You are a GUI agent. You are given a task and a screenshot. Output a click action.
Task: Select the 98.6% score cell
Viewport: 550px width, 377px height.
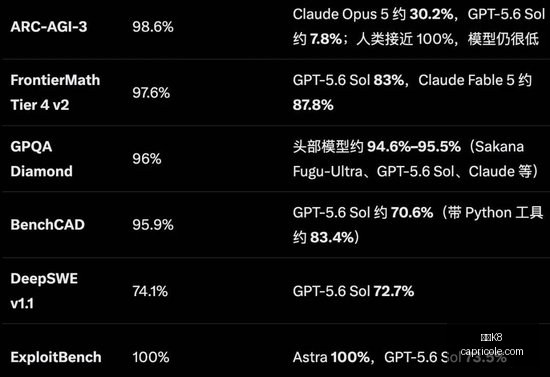(x=153, y=27)
